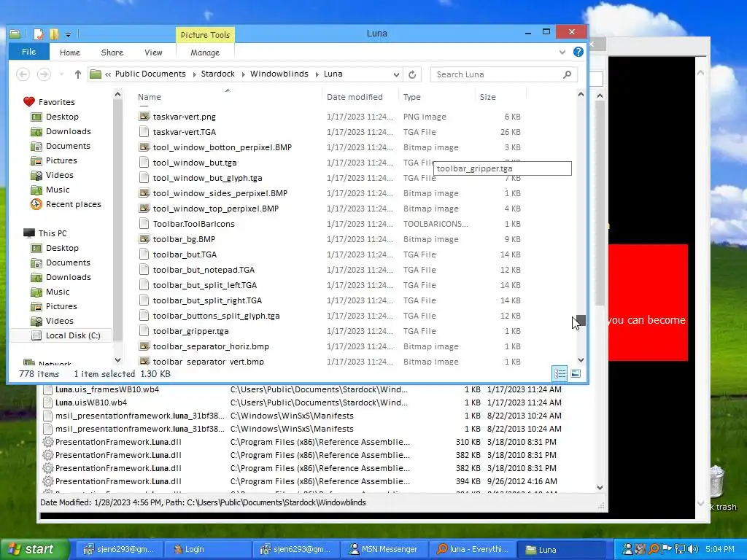The image size is (747, 560).
Task: Select file Toolbar.ToolBarIcons
Action: pyautogui.click(x=193, y=224)
